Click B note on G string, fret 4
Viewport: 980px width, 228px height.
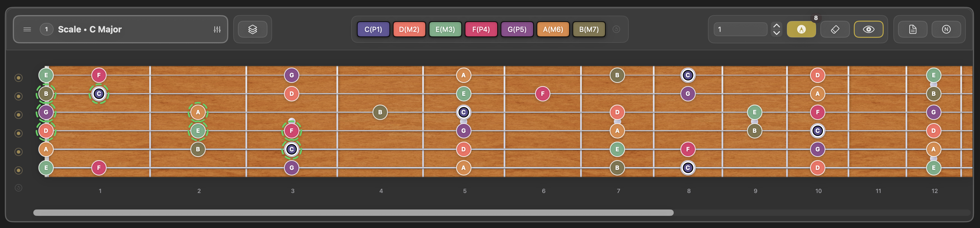click(x=380, y=112)
